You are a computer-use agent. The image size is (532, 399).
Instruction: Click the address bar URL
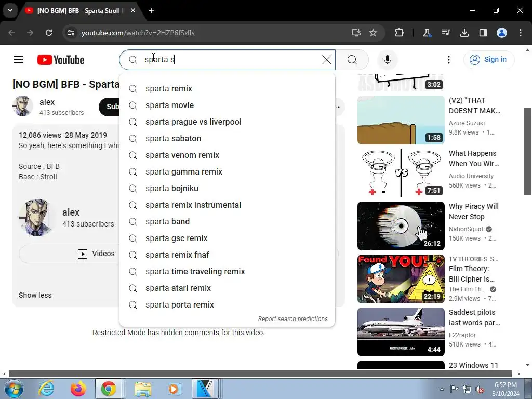(138, 33)
